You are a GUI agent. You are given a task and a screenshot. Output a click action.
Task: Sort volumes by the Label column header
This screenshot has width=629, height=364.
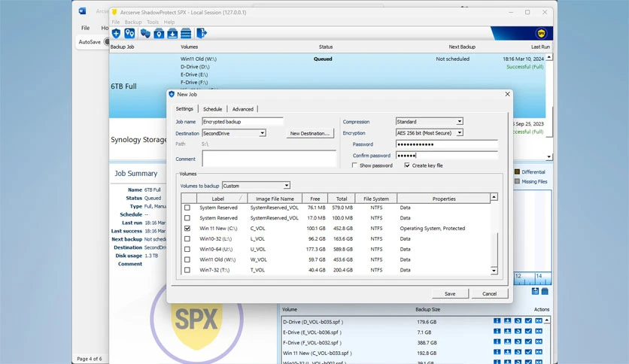coord(222,199)
